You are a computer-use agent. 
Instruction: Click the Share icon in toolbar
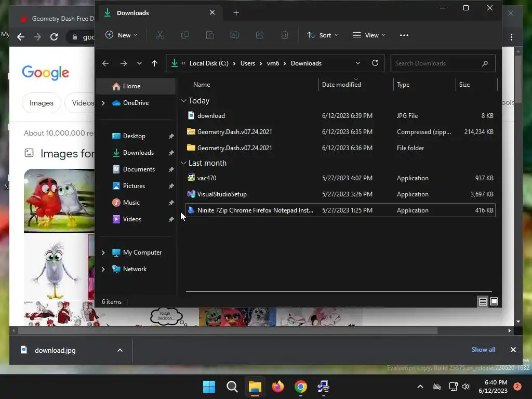[x=260, y=35]
